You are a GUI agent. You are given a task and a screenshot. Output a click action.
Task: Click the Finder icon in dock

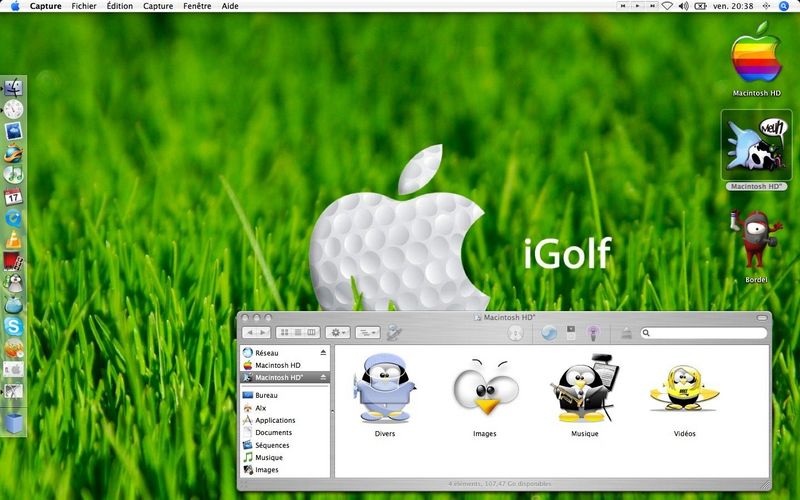[x=13, y=88]
